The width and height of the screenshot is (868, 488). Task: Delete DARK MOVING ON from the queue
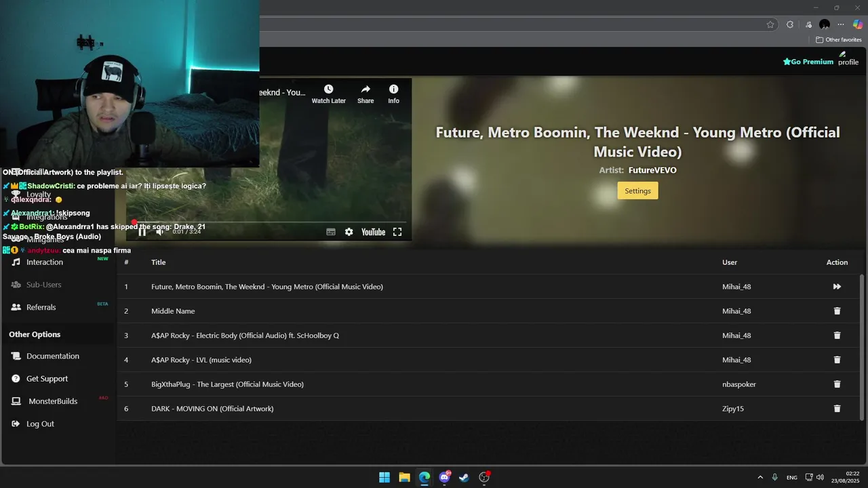click(x=837, y=409)
